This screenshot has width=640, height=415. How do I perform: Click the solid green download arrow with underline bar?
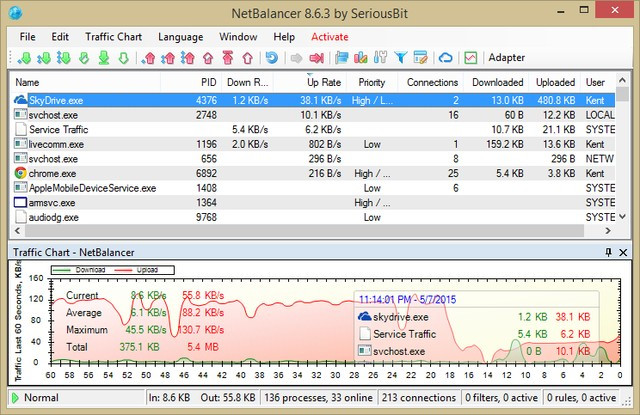[104, 58]
